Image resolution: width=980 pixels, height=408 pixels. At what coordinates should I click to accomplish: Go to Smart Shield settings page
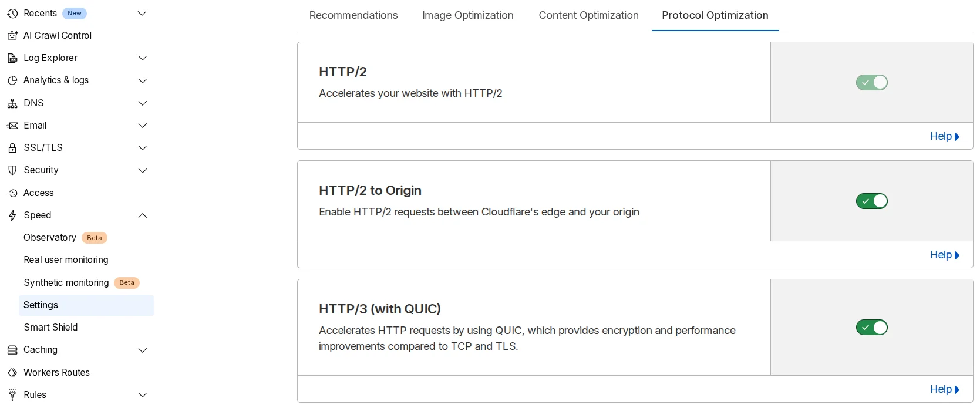coord(50,328)
